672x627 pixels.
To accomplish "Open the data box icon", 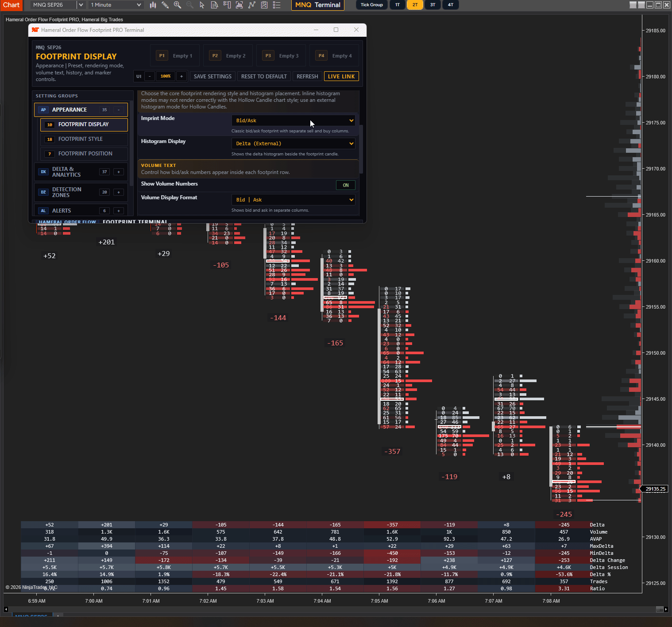I will pyautogui.click(x=214, y=5).
